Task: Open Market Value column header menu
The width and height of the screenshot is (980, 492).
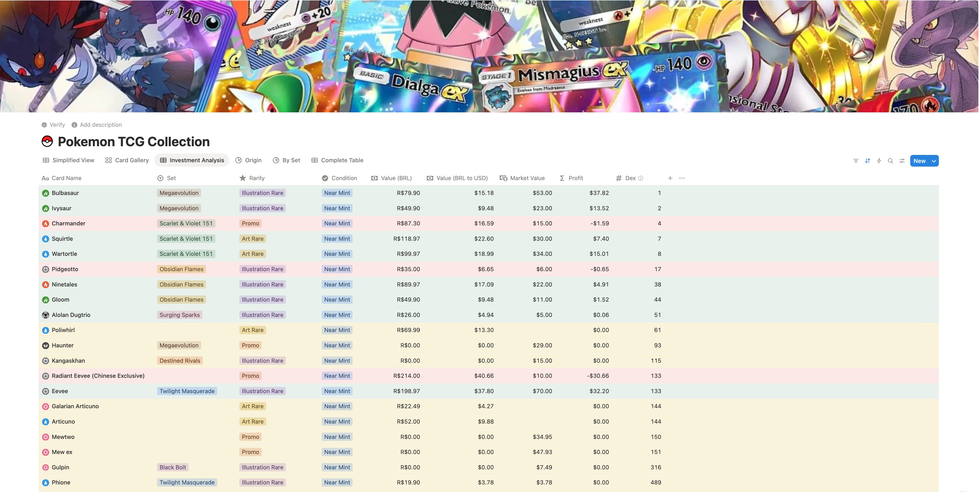Action: click(522, 178)
